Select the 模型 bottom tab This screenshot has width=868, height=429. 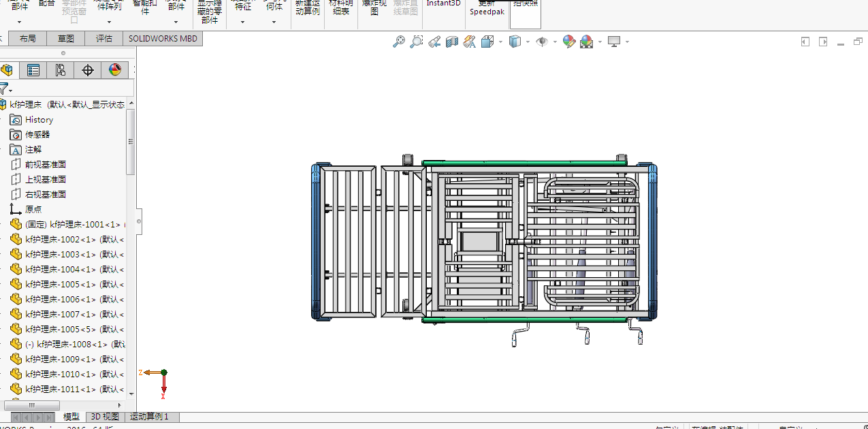[x=71, y=417]
